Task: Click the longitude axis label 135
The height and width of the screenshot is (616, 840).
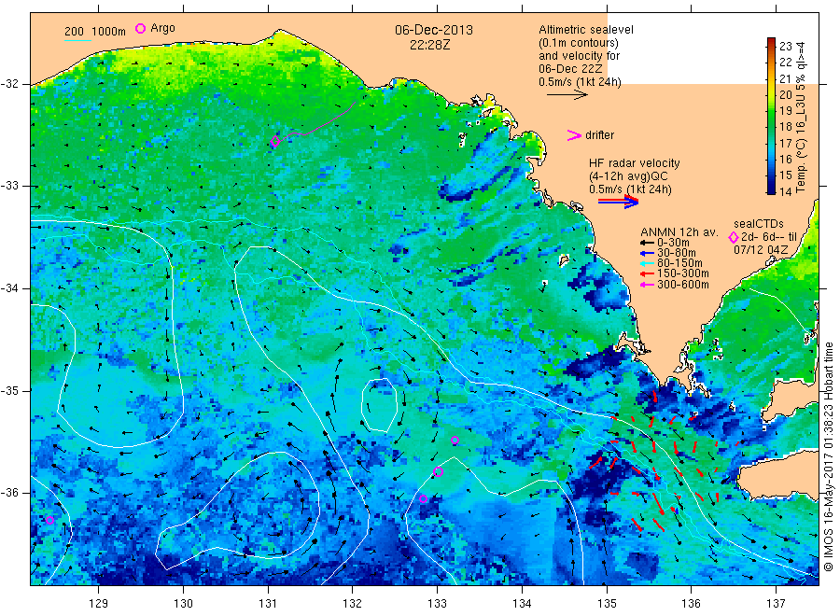Action: coord(607,603)
